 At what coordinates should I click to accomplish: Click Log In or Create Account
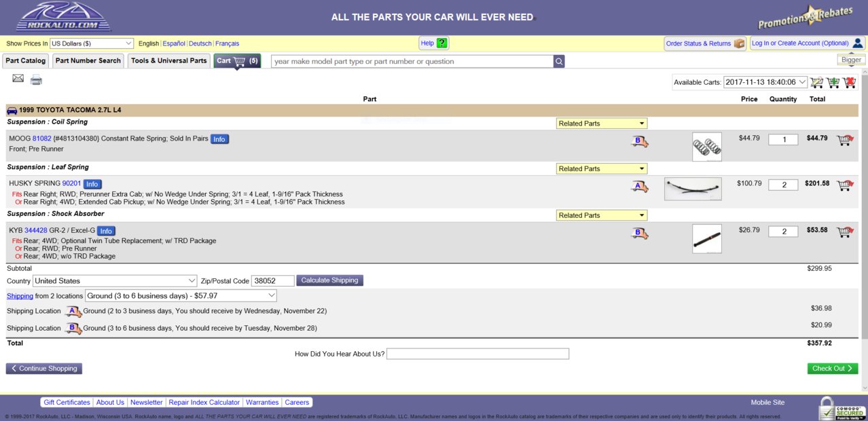pos(807,43)
